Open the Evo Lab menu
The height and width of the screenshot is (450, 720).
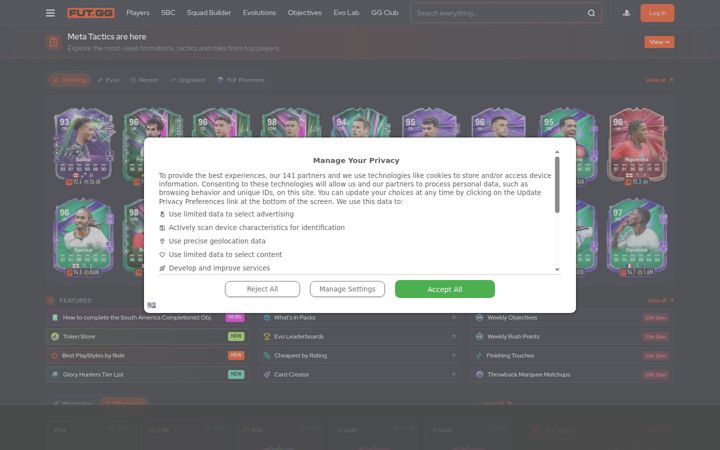coord(346,13)
